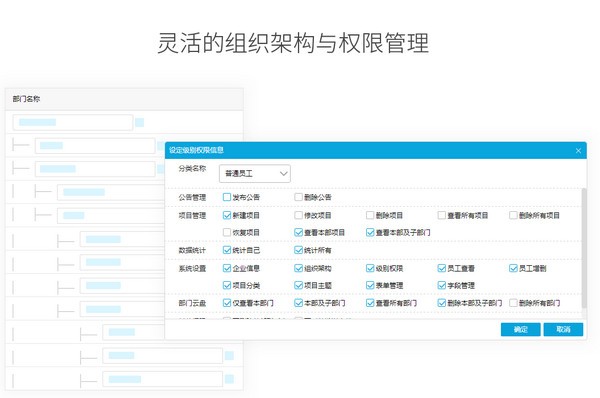Disable the 项目主题 permission
The image size is (600, 398).
298,285
